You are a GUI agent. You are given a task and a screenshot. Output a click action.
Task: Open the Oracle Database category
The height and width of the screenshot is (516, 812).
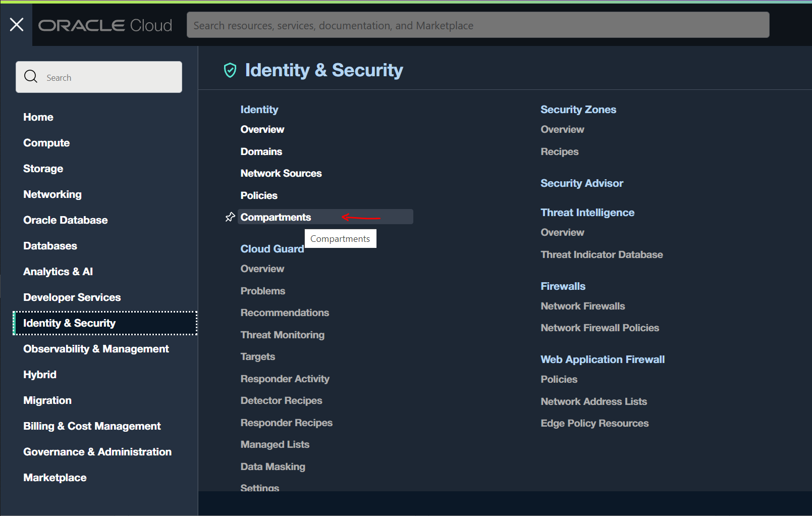[66, 220]
